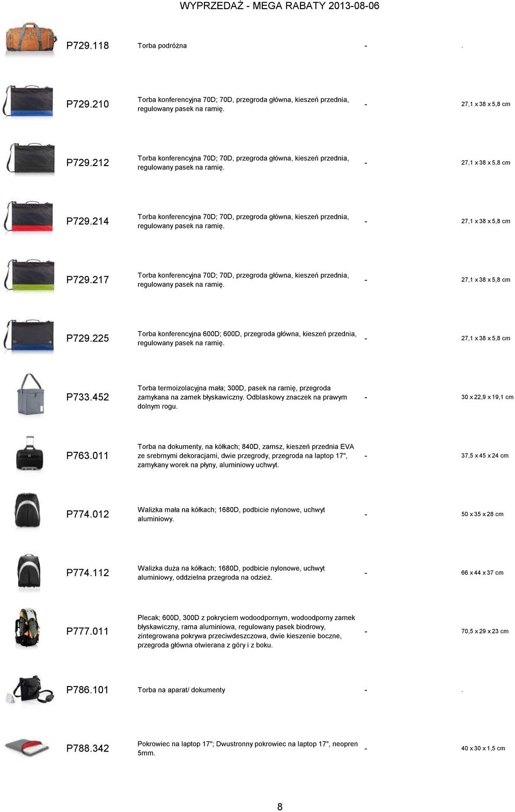Open the wheeled document bag picture P763.011
Screen dimensions: 515x812
[30, 454]
